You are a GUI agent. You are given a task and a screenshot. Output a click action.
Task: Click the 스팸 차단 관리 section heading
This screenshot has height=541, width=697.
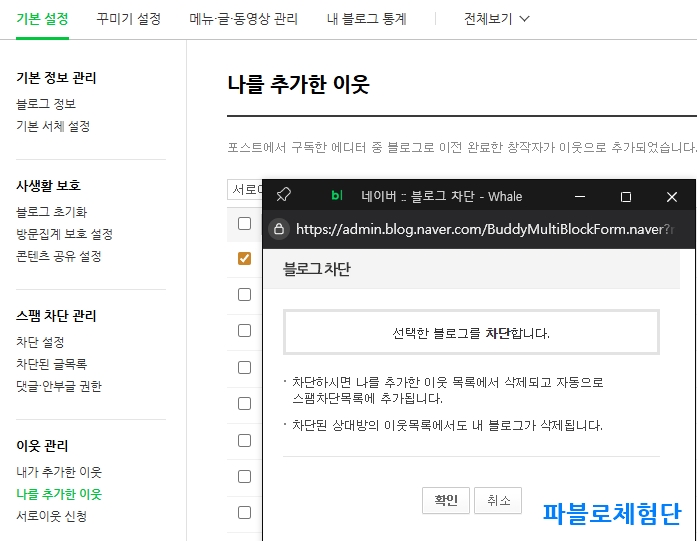coord(56,316)
